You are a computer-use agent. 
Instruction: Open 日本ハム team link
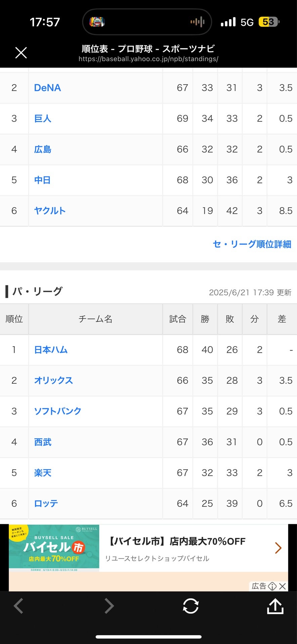(51, 350)
